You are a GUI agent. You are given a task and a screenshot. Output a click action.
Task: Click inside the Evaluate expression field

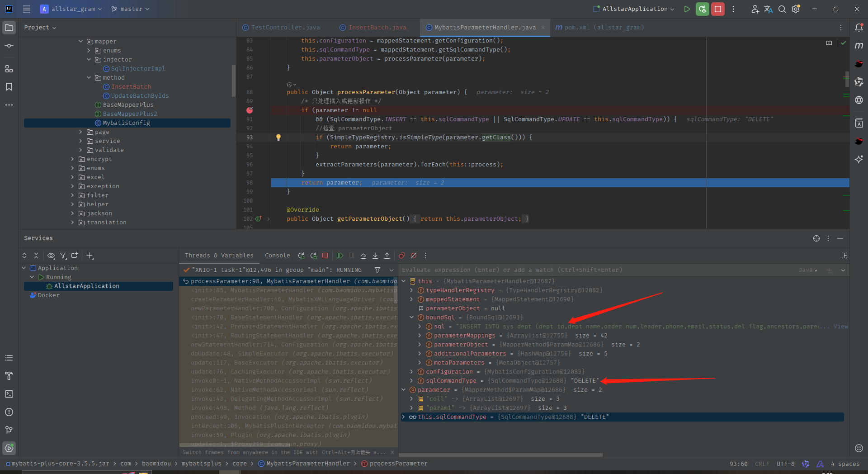[x=542, y=270]
